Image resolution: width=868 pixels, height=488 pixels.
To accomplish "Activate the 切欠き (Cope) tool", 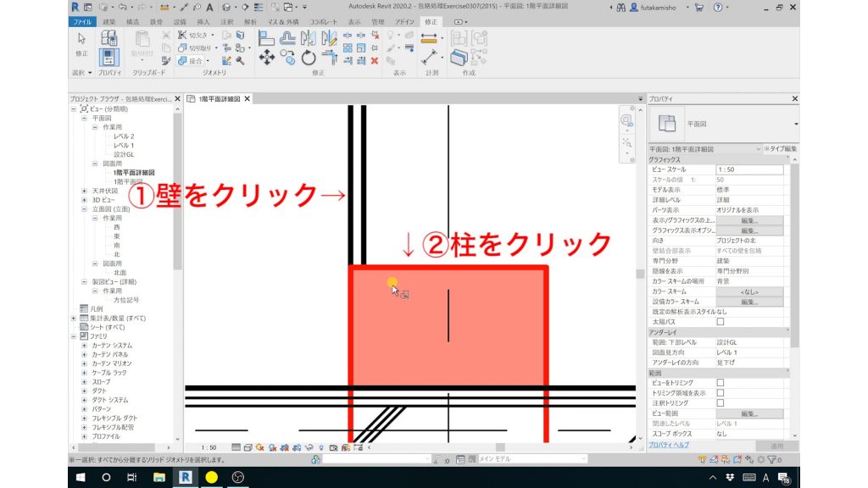I will (192, 36).
